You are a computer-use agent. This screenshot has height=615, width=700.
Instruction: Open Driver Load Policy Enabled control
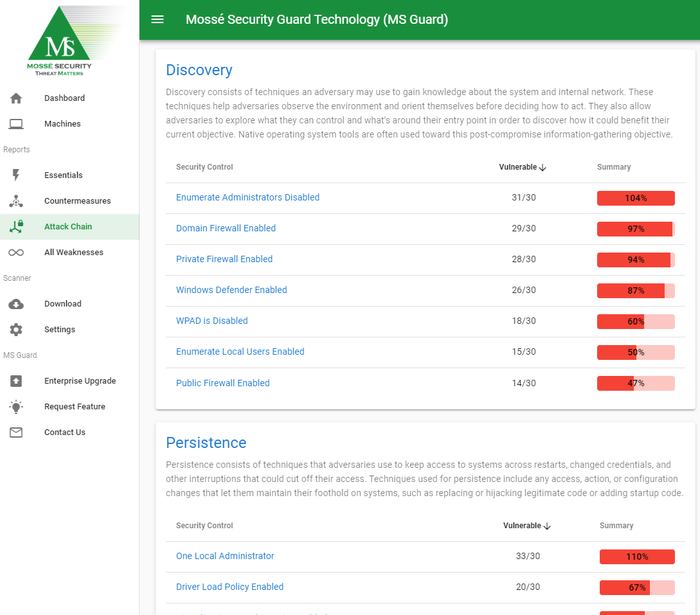229,587
